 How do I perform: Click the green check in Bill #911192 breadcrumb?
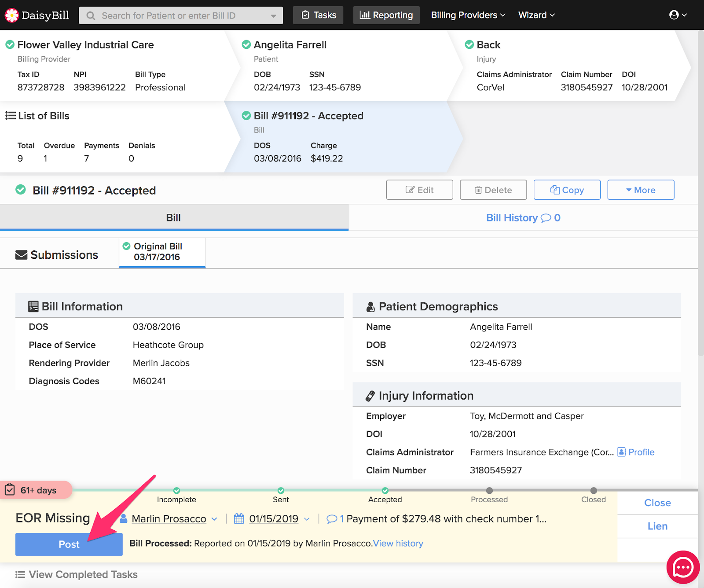pyautogui.click(x=246, y=116)
